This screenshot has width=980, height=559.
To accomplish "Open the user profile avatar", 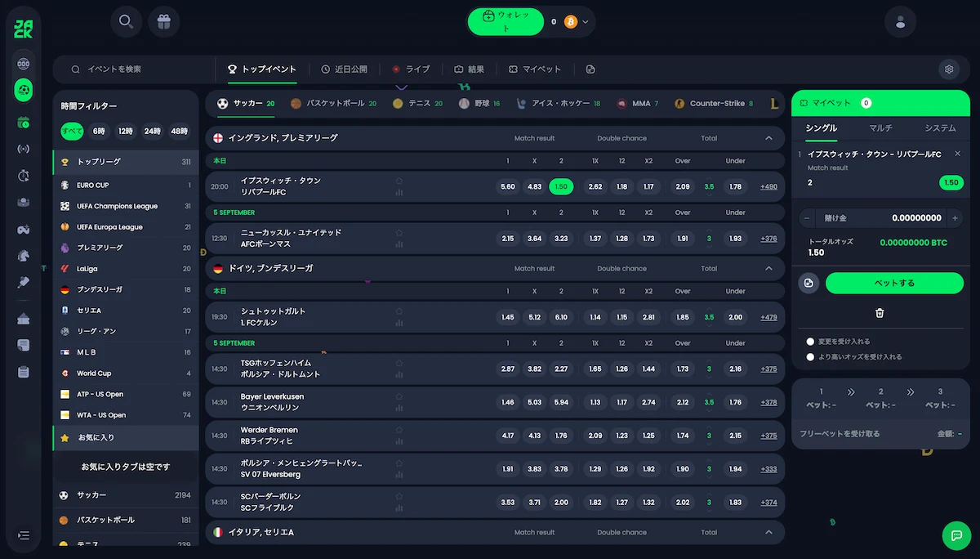I will 900,22.
